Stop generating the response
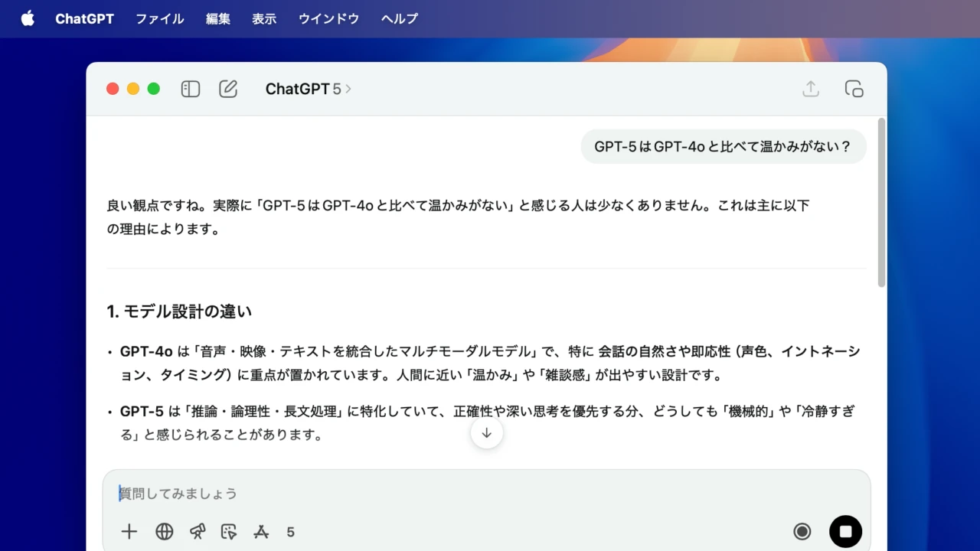This screenshot has width=980, height=551. 845,531
